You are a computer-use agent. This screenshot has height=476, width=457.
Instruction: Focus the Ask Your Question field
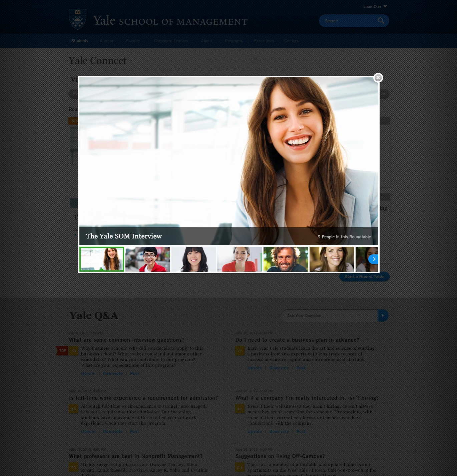(330, 316)
